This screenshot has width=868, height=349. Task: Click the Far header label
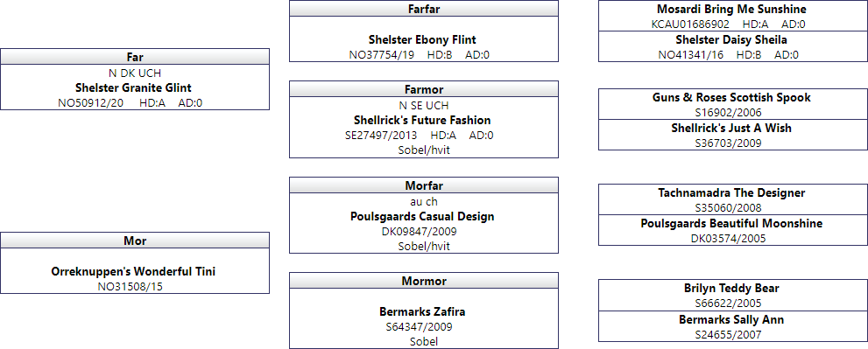135,57
